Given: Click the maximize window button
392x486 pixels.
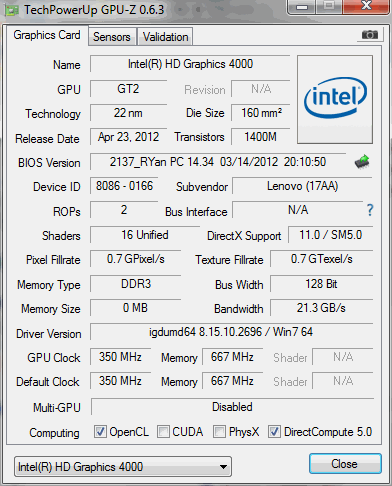Looking at the screenshot, I should (329, 6).
